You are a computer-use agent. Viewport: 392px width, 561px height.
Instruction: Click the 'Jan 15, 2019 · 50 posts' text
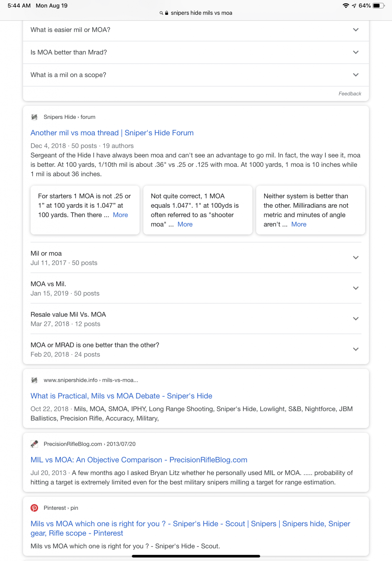(x=65, y=293)
